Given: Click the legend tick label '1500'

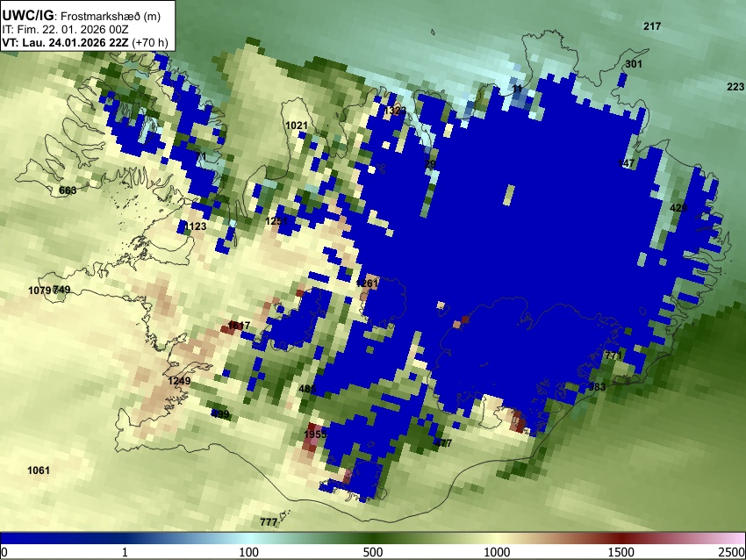Looking at the screenshot, I should coord(621,552).
